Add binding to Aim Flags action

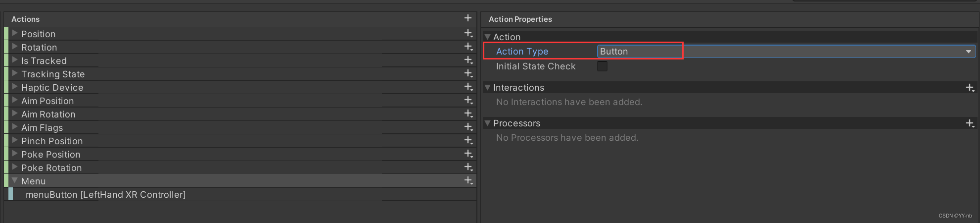tap(468, 127)
